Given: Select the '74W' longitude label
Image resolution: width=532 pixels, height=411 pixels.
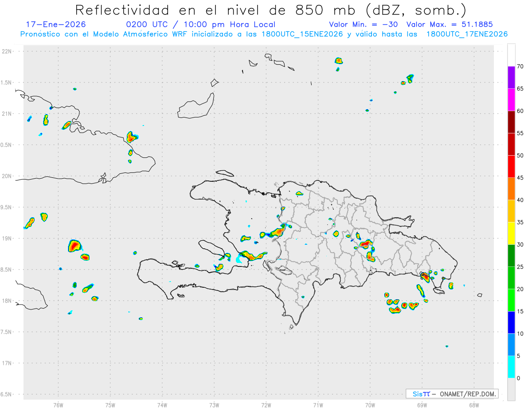Looking at the screenshot, I should click(162, 405).
